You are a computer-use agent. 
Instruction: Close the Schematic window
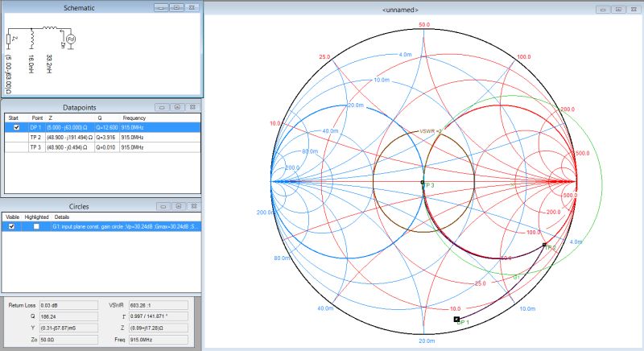point(192,7)
